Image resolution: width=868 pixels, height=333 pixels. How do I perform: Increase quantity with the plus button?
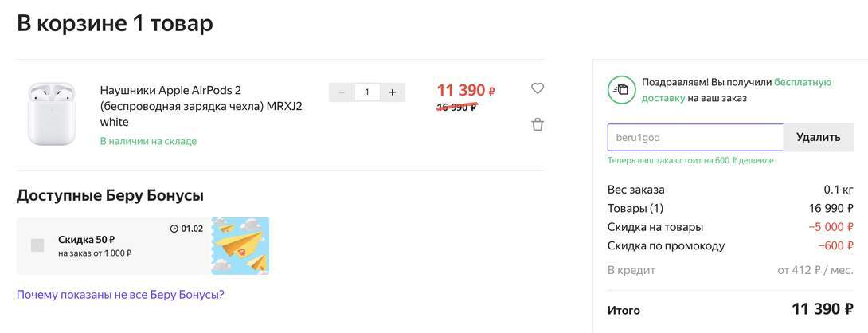[393, 92]
